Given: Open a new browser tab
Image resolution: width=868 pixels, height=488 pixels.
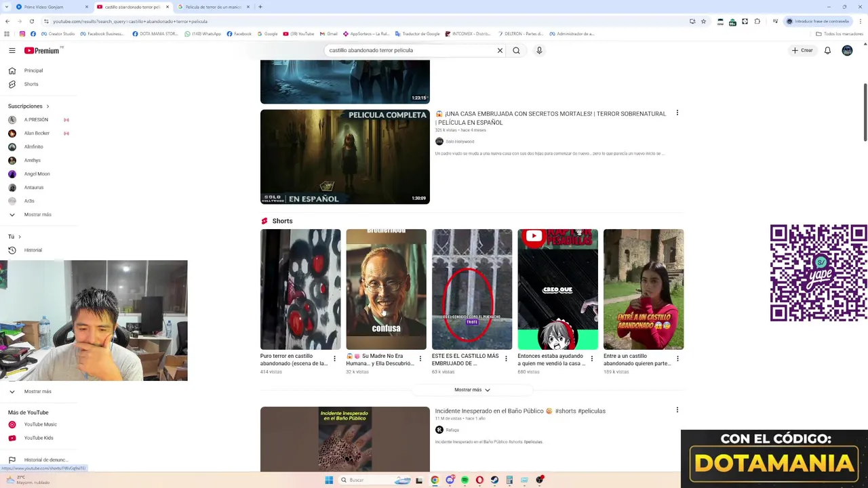Looking at the screenshot, I should coord(260,7).
